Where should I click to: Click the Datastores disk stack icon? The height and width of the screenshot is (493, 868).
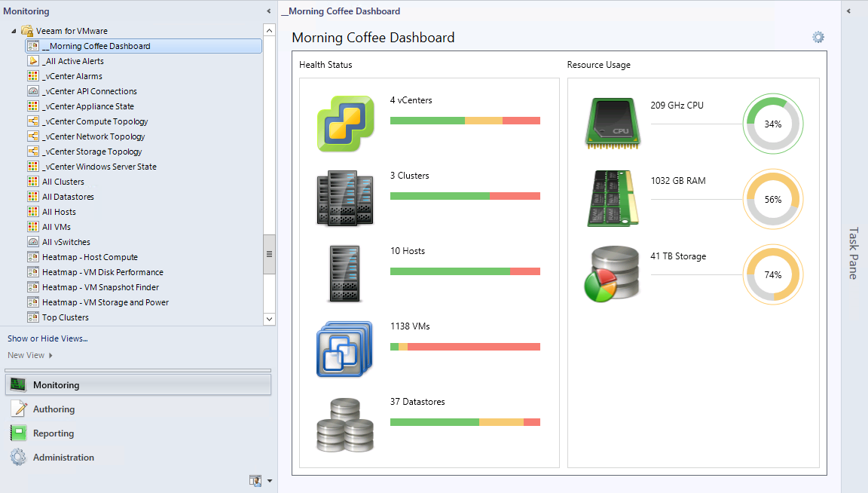[x=345, y=424]
